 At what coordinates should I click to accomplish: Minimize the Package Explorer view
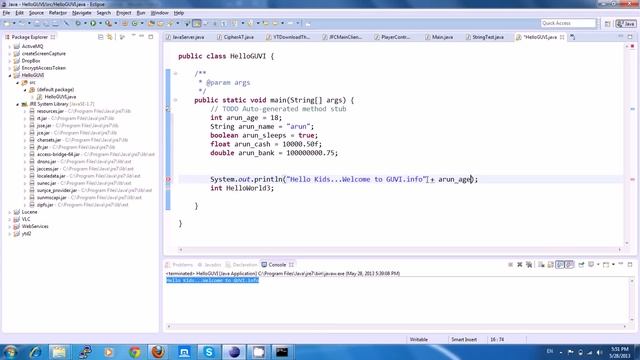142,37
